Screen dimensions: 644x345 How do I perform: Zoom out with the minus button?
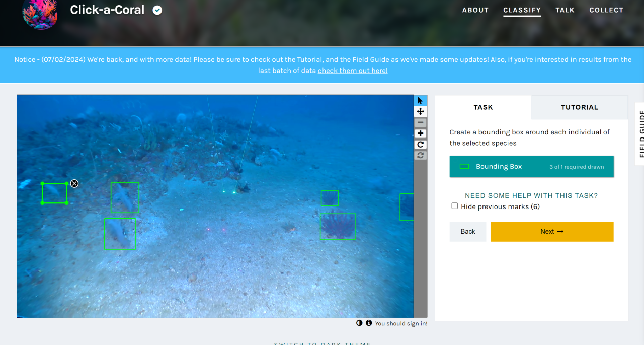tap(420, 122)
